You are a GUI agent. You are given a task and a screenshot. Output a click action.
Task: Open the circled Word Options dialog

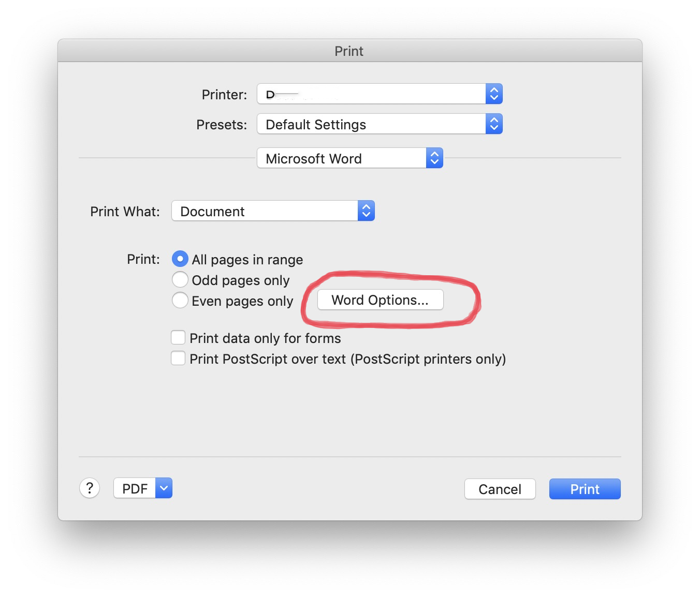click(380, 300)
